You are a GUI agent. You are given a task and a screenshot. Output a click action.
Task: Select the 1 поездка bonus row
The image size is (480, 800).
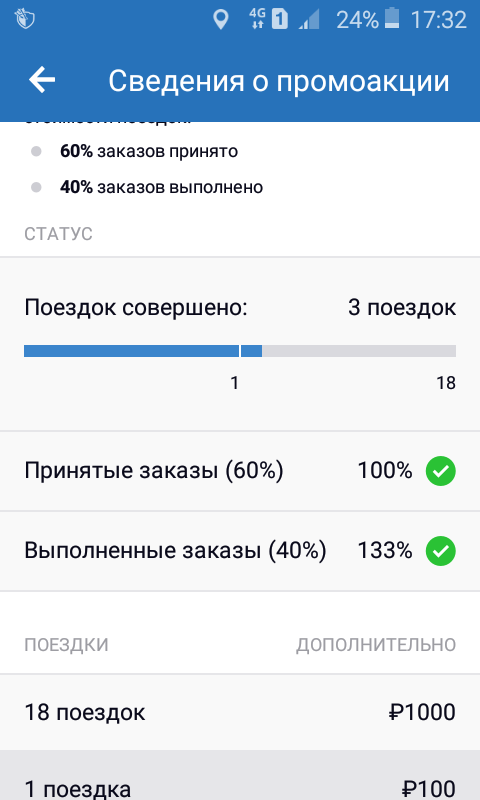pos(240,776)
